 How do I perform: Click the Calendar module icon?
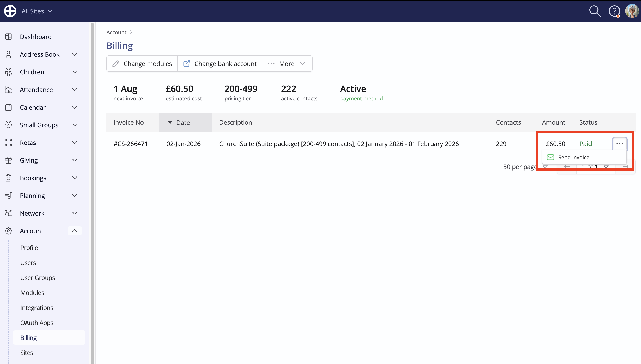[x=9, y=107]
